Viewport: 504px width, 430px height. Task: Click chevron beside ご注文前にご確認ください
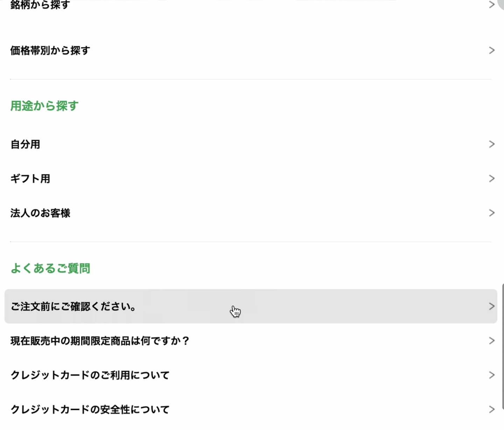(x=492, y=306)
